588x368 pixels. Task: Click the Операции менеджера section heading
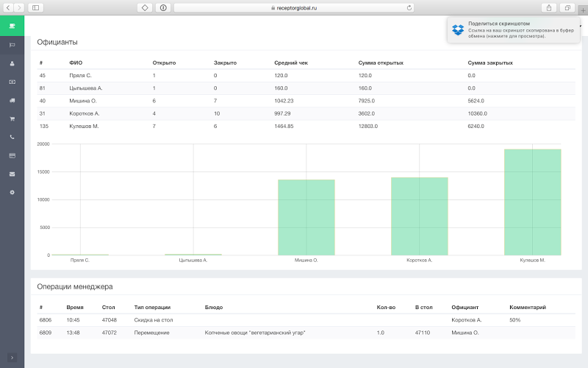pos(75,286)
